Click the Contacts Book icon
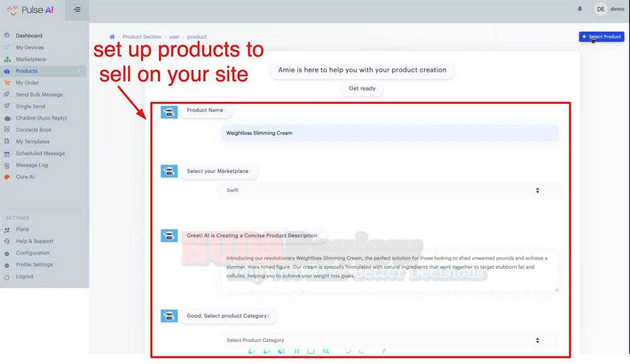This screenshot has height=364, width=630. pos(7,130)
